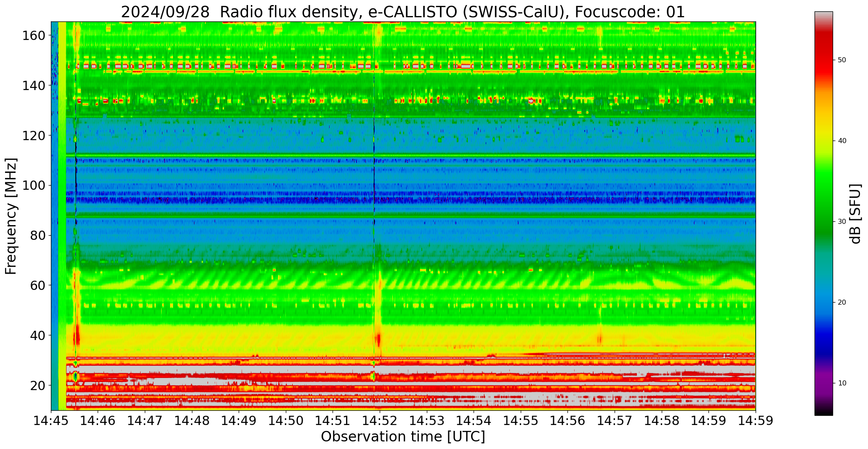Click x-axis tick label 14:58
868x449 pixels.
coord(662,420)
